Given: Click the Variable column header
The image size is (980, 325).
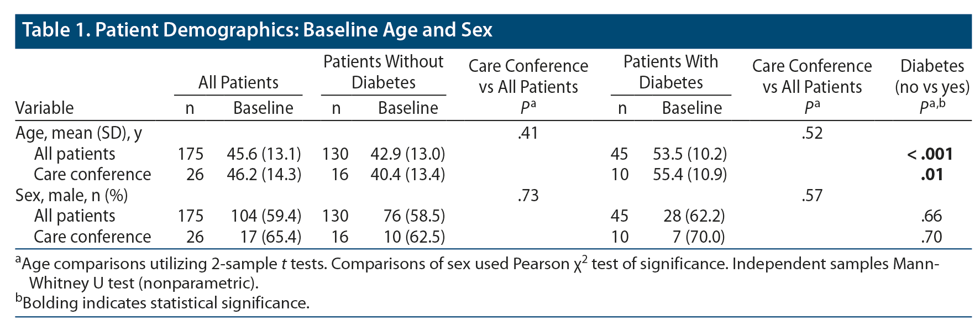Looking at the screenshot, I should pyautogui.click(x=44, y=108).
